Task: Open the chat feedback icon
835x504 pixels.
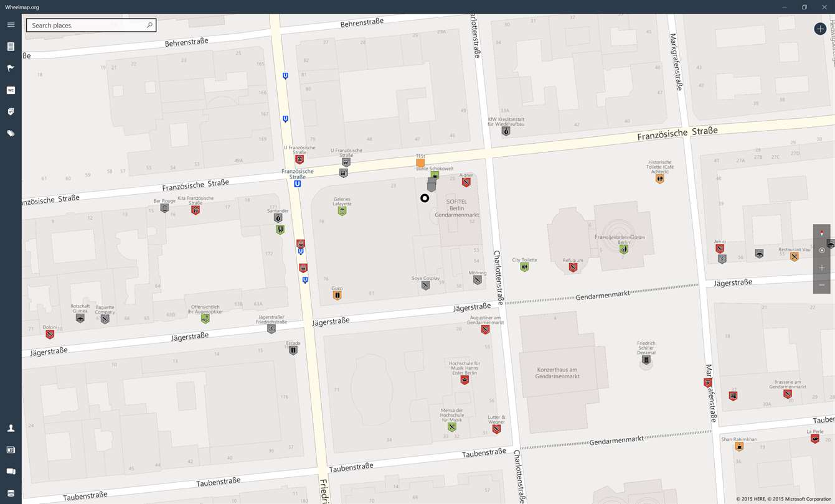Action: [x=11, y=472]
